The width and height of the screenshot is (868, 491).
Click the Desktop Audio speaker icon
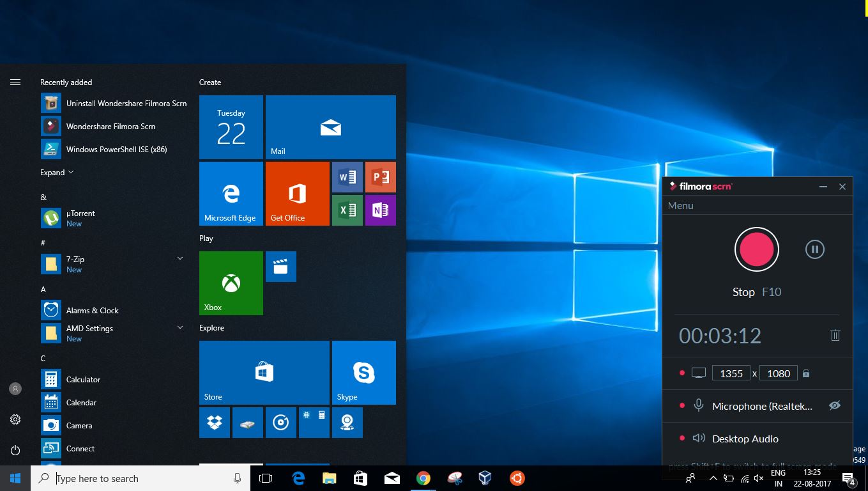(x=699, y=439)
